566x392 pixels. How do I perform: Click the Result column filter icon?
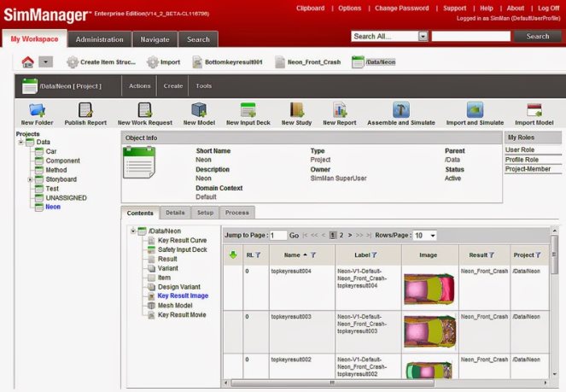click(x=492, y=255)
